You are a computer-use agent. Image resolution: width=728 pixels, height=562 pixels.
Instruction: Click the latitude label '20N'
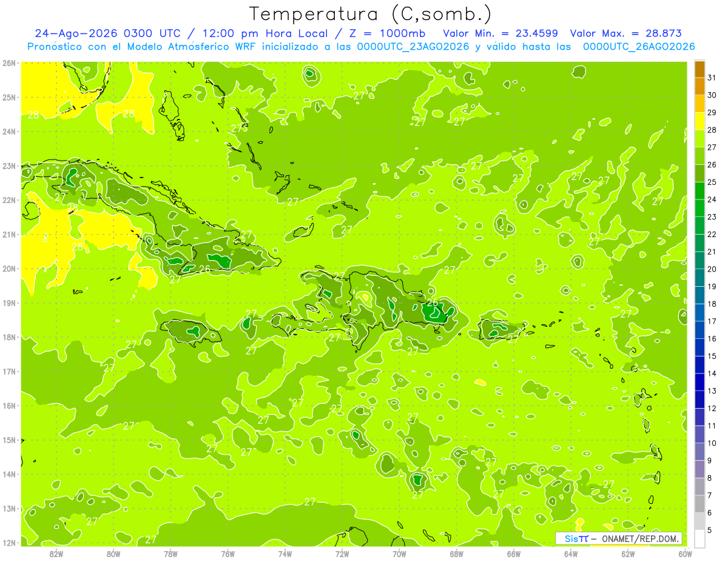click(9, 269)
